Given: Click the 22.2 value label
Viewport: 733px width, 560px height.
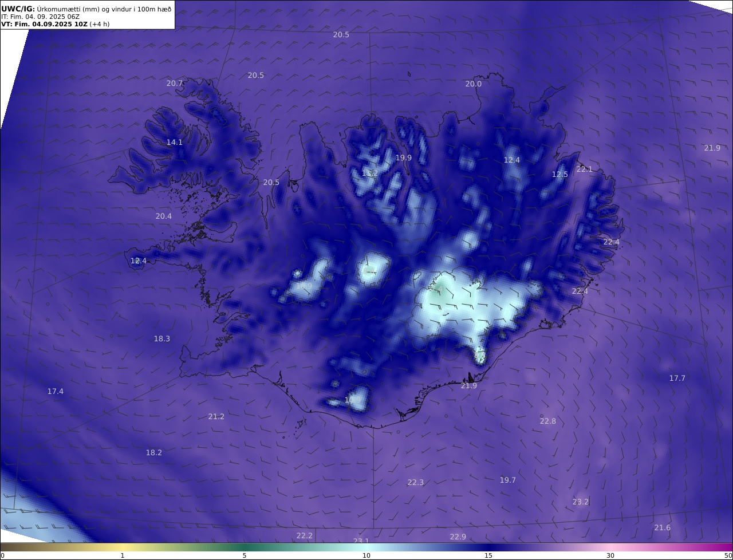Looking at the screenshot, I should point(305,536).
